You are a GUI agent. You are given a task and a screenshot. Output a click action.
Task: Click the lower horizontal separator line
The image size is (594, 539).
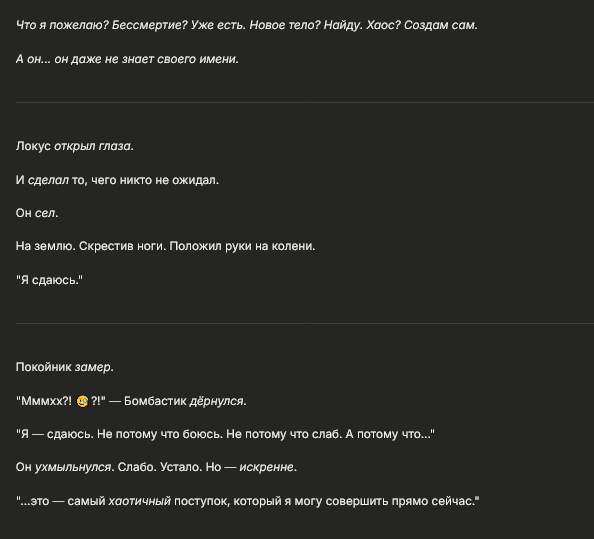point(305,323)
